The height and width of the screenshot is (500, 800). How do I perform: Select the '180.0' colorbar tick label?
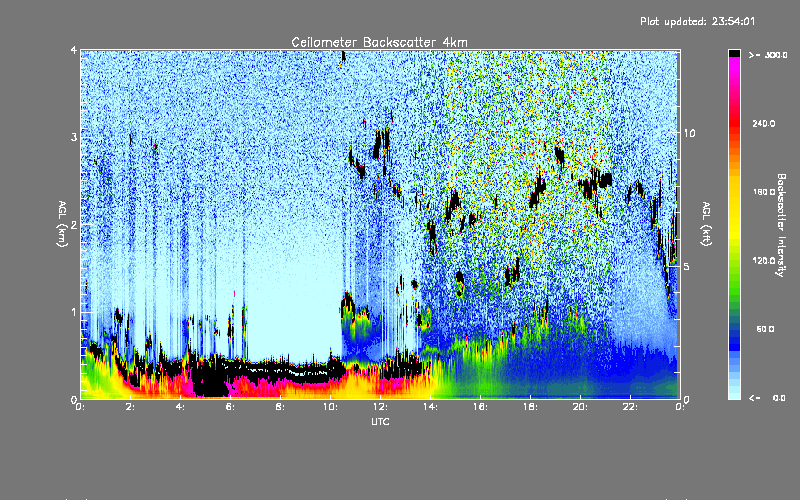click(764, 192)
